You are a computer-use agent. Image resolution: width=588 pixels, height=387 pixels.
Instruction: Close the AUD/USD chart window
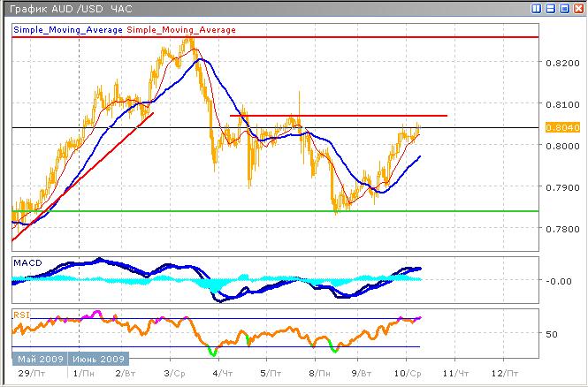577,8
